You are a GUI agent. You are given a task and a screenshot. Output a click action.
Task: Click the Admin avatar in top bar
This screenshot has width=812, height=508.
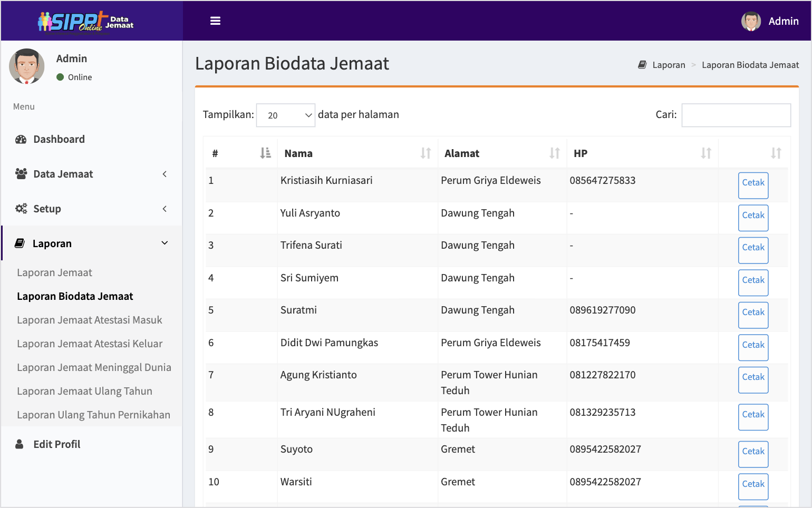click(x=751, y=21)
